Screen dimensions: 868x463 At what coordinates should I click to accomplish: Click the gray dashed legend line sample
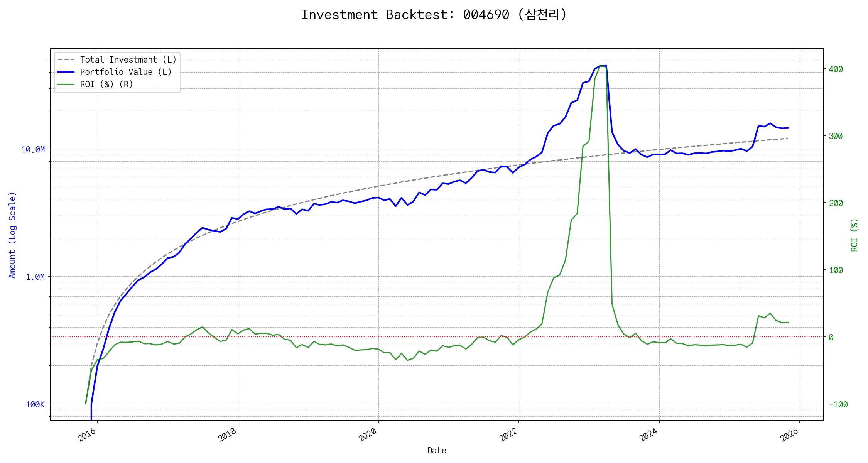coord(66,60)
